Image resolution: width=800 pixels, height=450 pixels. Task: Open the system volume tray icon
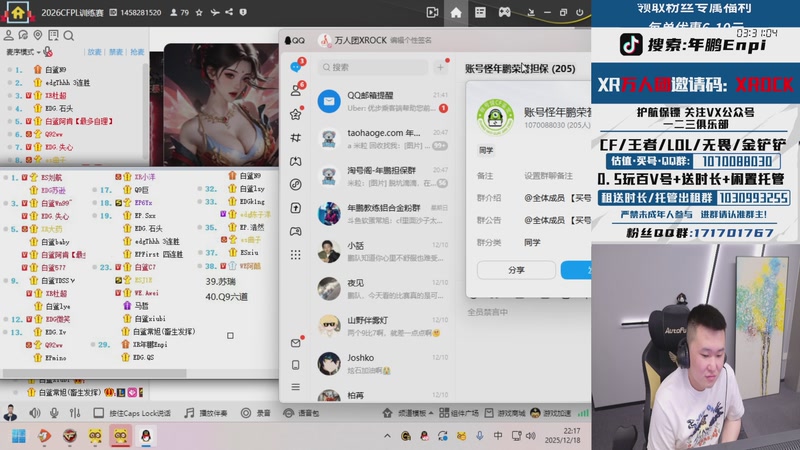(531, 436)
